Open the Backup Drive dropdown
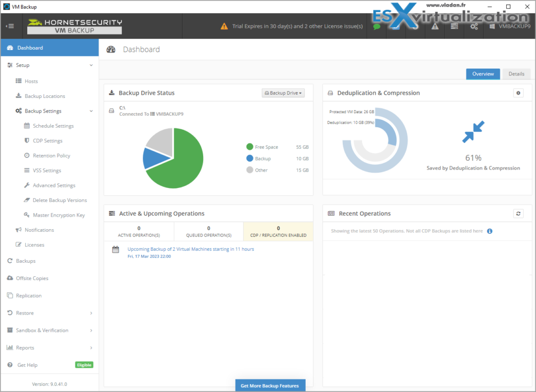 tap(283, 93)
